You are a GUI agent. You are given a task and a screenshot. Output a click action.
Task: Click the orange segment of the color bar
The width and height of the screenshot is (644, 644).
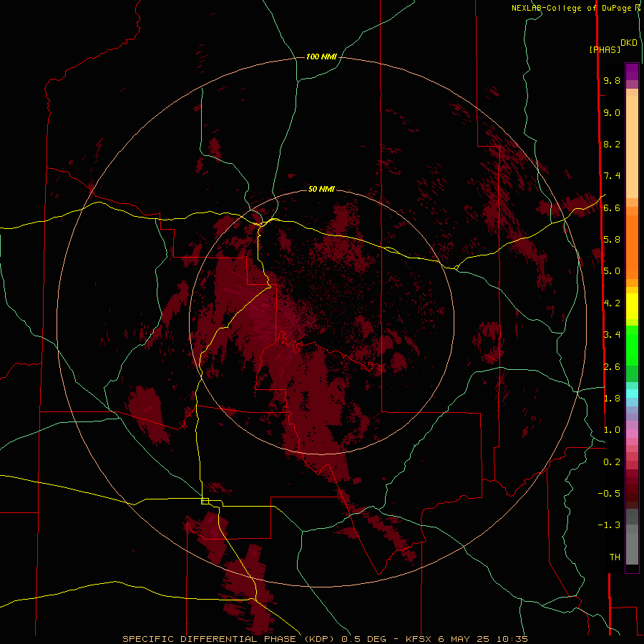(632, 246)
